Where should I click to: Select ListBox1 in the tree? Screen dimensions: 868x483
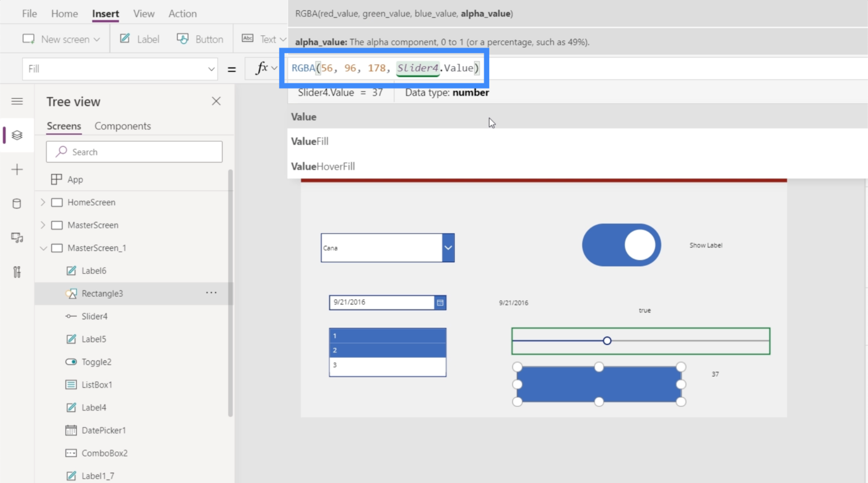[97, 385]
